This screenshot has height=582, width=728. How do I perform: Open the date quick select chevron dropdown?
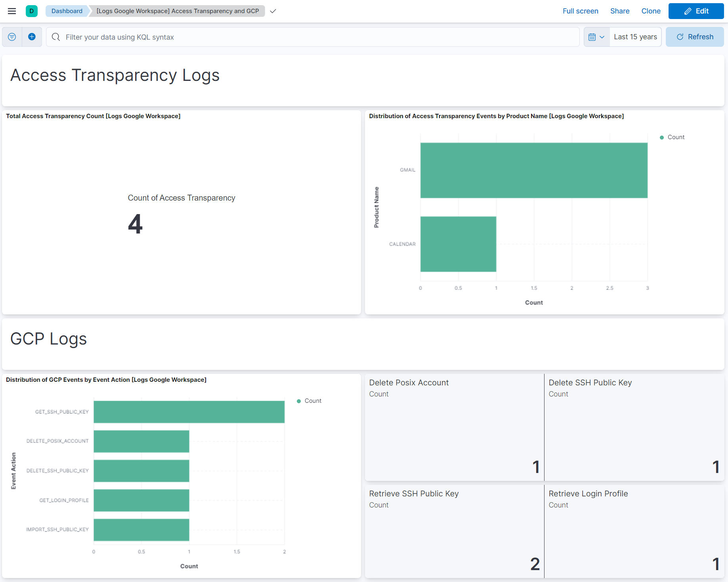[x=602, y=36]
